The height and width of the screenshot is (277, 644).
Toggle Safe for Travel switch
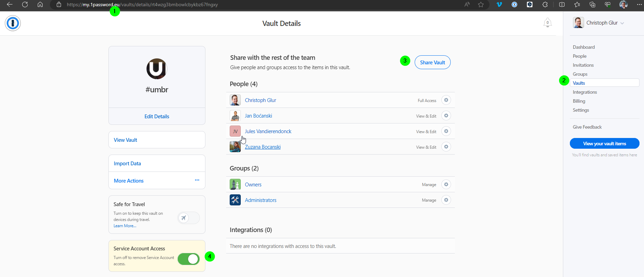point(189,218)
